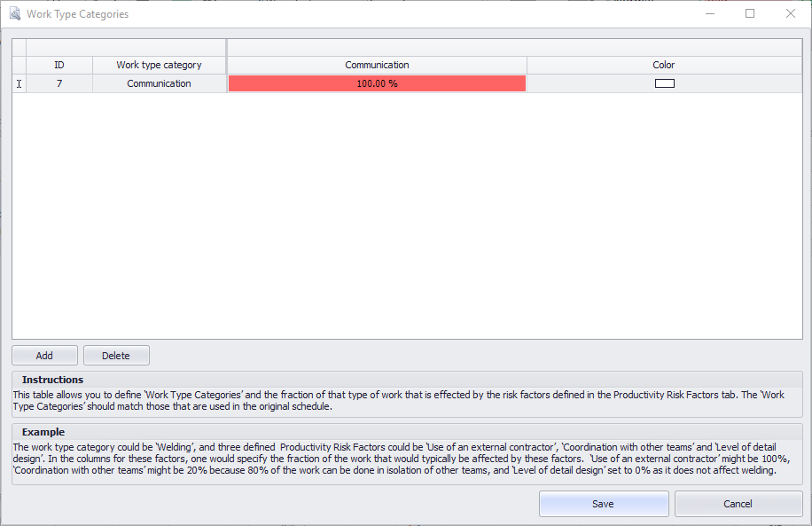Click the ID column header
The height and width of the screenshot is (526, 812).
[59, 65]
